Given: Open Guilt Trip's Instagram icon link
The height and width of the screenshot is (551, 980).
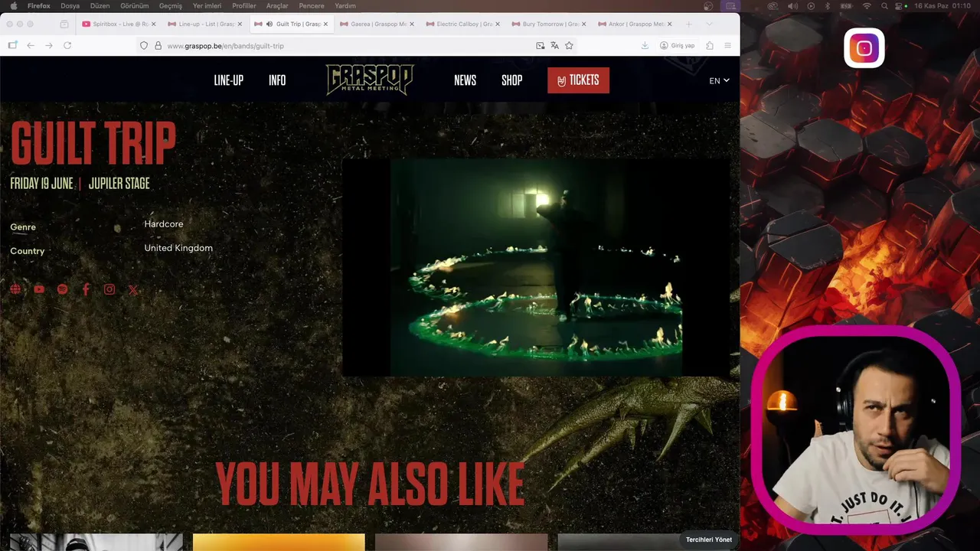Looking at the screenshot, I should [109, 289].
